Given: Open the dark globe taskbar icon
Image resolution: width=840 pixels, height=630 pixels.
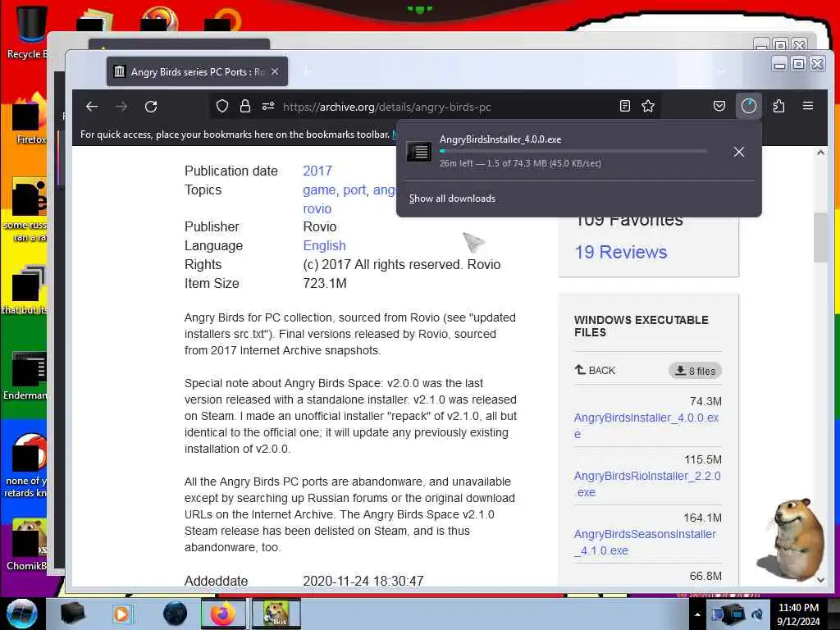Looking at the screenshot, I should point(176,614).
